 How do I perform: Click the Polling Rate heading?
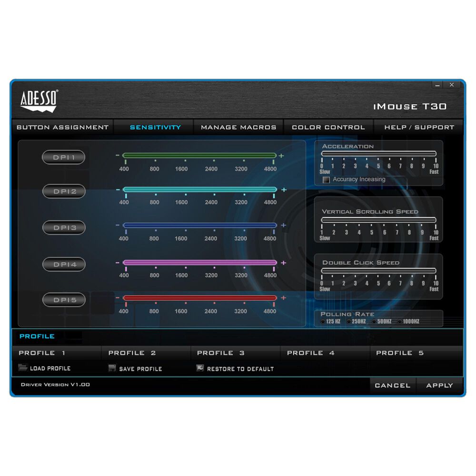pyautogui.click(x=347, y=314)
